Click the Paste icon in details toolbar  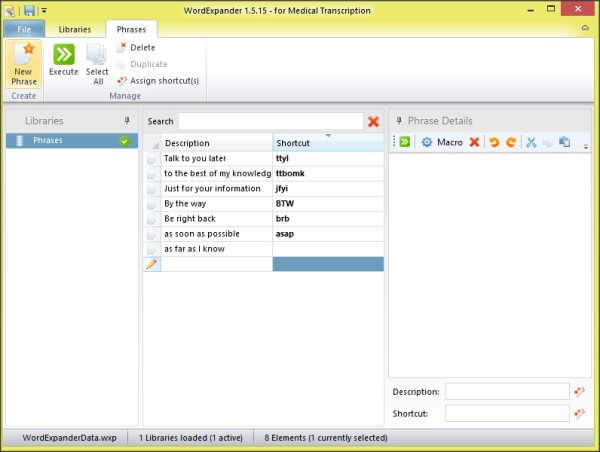coord(564,142)
